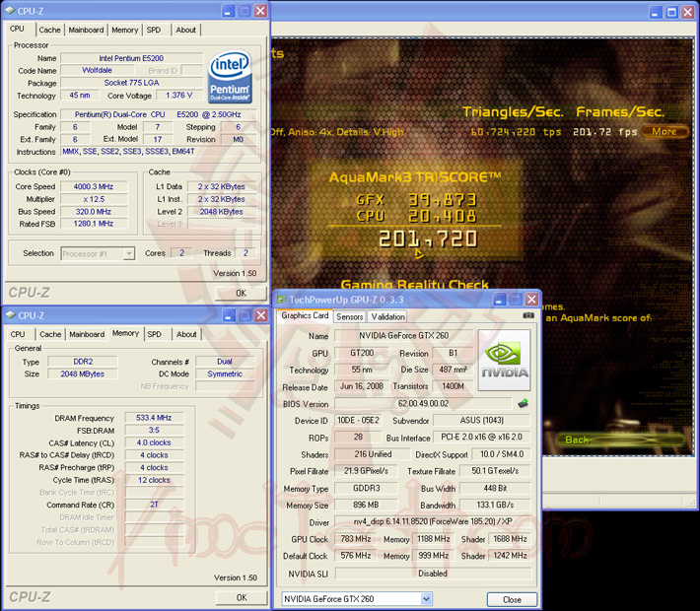Minimize the top CPU-Z window

coord(228,11)
